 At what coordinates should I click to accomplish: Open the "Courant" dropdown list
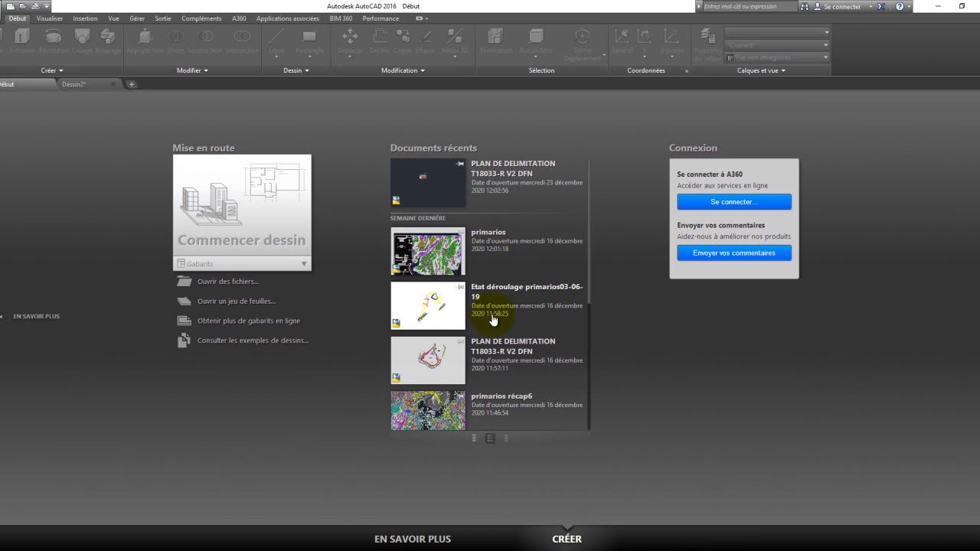tap(777, 45)
